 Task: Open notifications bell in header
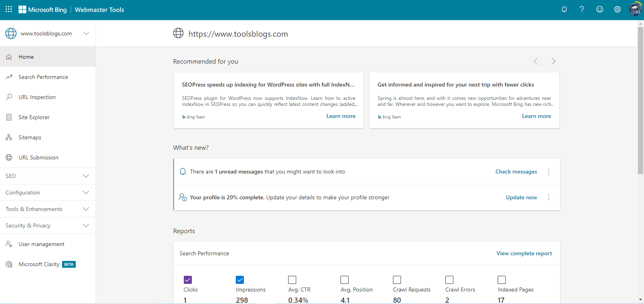[564, 9]
